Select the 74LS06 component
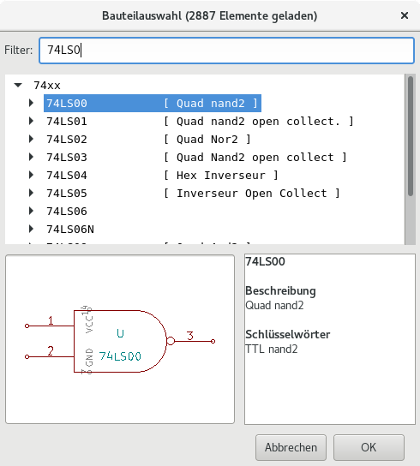Image resolution: width=420 pixels, height=466 pixels. coord(67,211)
